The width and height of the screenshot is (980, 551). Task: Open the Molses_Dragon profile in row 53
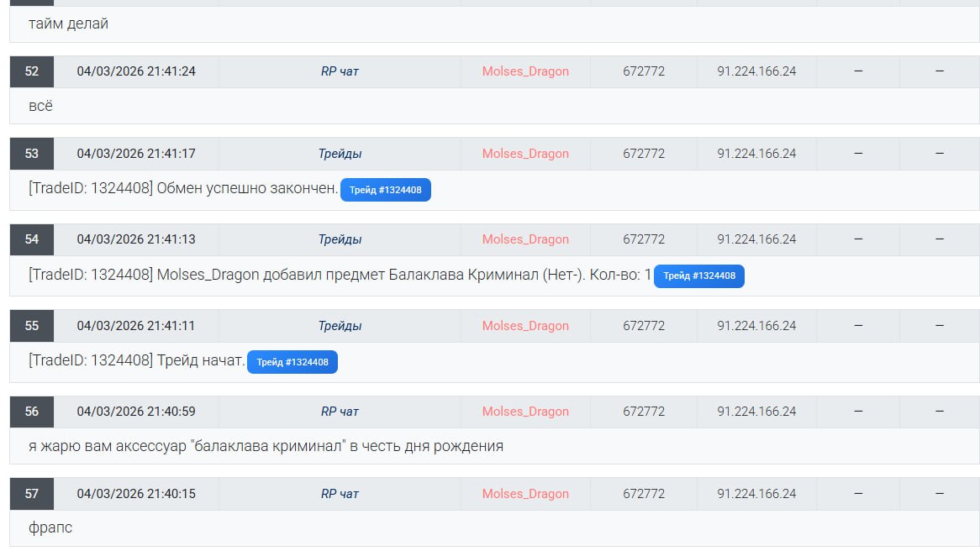525,154
